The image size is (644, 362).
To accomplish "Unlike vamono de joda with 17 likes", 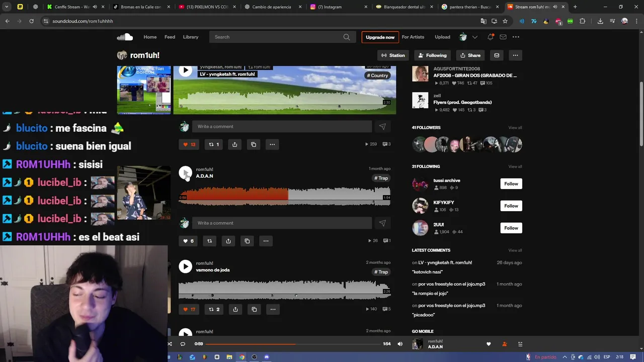I will [x=189, y=309].
